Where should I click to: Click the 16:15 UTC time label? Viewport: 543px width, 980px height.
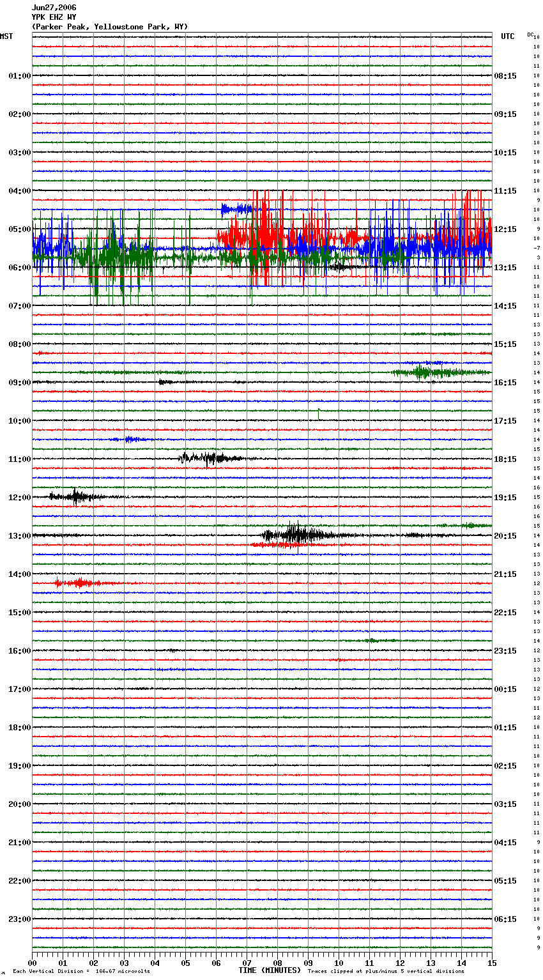click(505, 383)
